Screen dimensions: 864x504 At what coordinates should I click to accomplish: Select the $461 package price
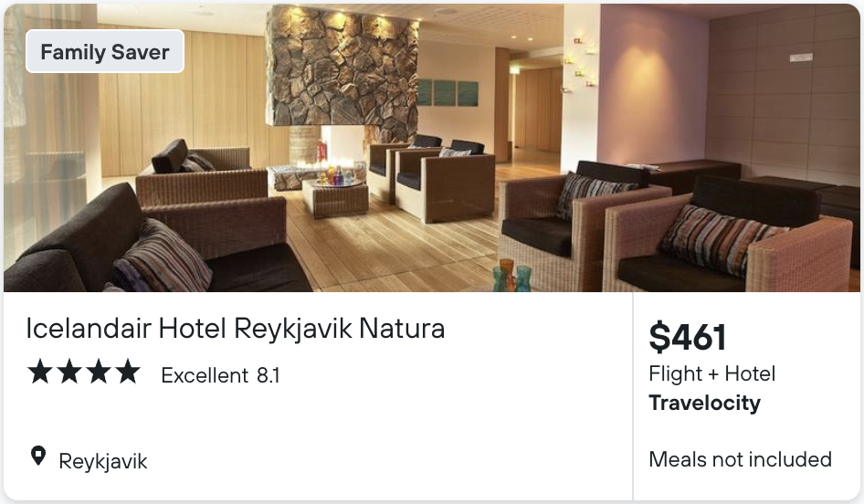(688, 337)
